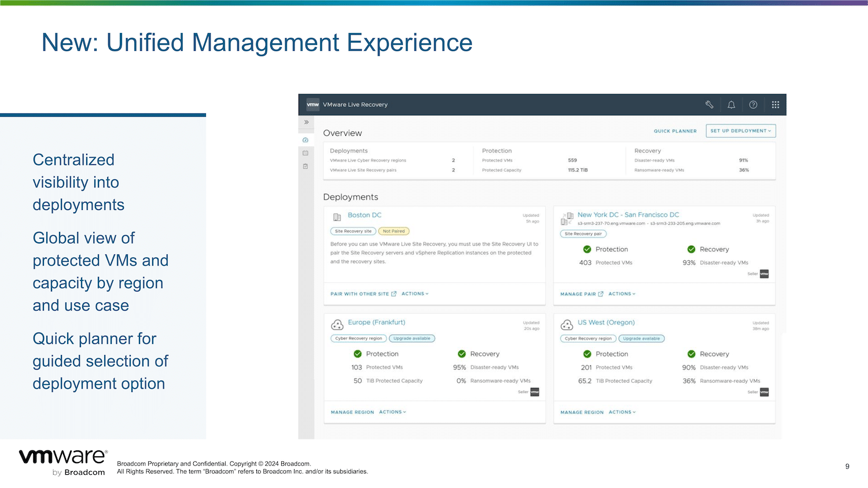Open the wrench tools icon in header
This screenshot has width=868, height=488.
[709, 105]
